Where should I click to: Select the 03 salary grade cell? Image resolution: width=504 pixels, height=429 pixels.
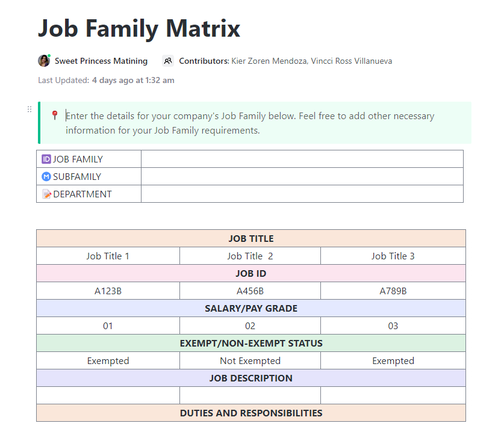393,326
